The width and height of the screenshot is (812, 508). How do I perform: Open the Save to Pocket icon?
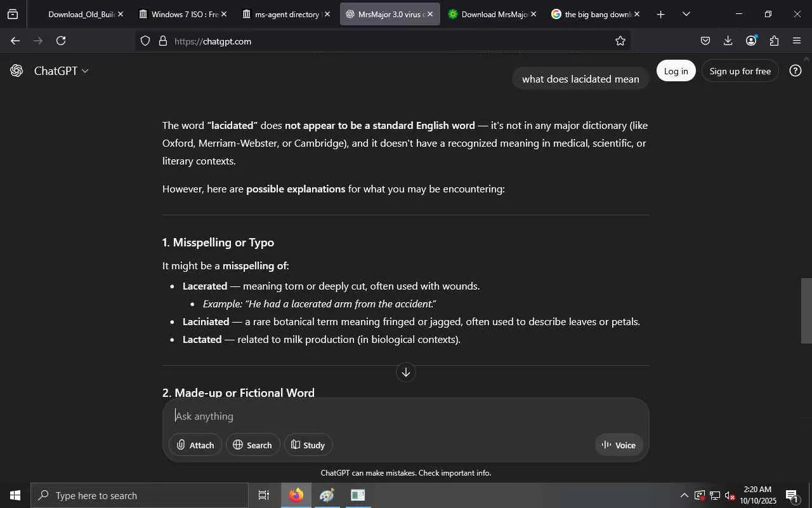coord(705,41)
